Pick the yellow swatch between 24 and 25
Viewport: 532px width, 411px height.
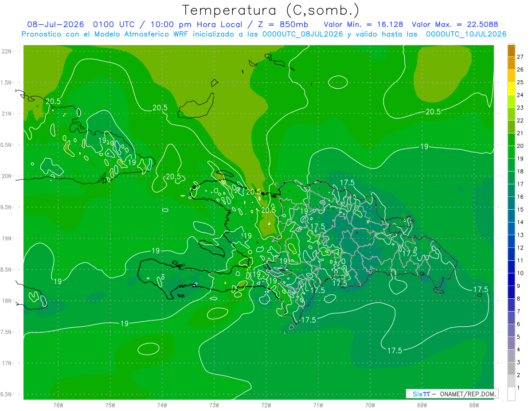[x=511, y=88]
